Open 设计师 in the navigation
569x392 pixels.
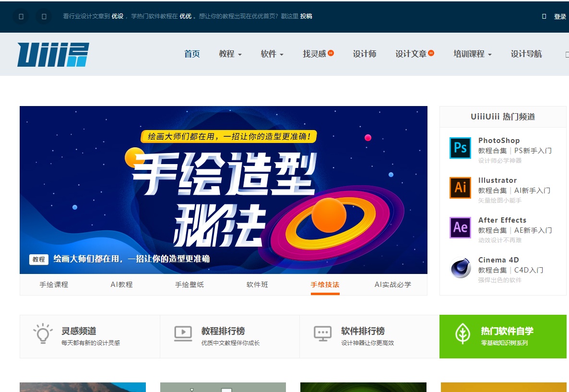[x=364, y=54]
